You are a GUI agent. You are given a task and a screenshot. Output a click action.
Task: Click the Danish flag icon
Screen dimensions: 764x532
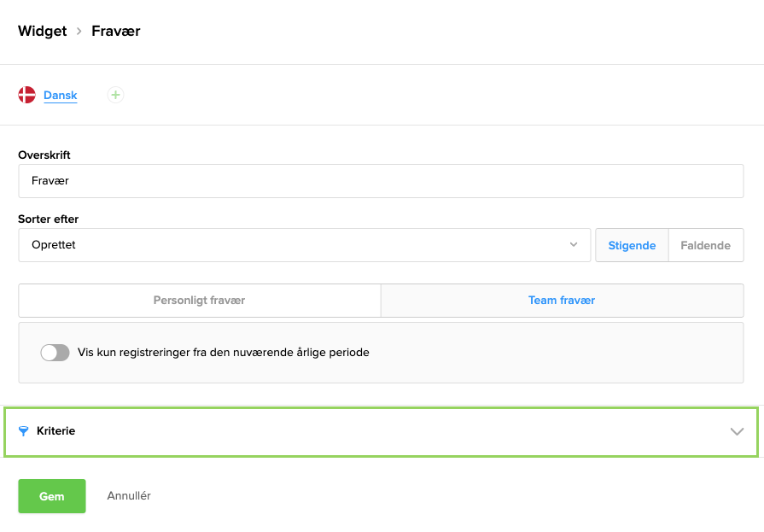[x=26, y=95]
